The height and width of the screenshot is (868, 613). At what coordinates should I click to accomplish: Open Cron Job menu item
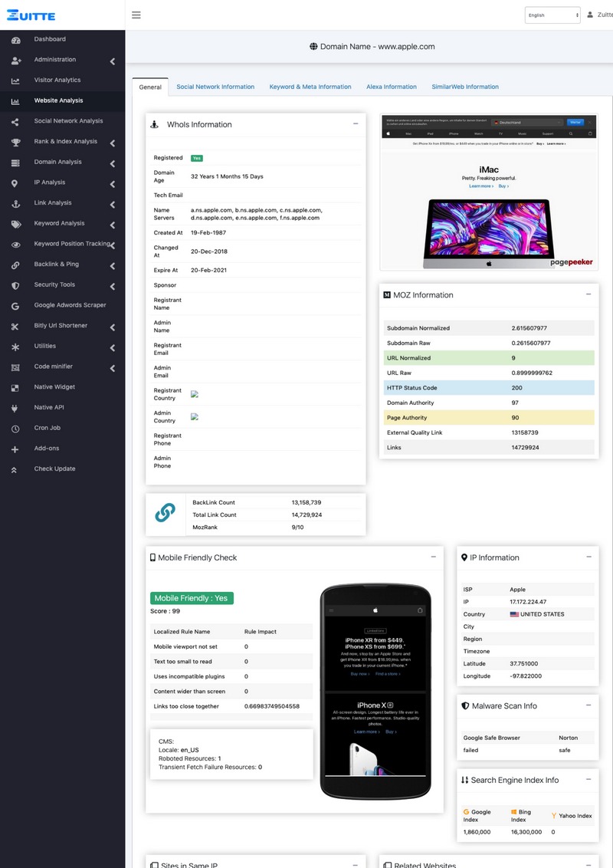point(48,428)
